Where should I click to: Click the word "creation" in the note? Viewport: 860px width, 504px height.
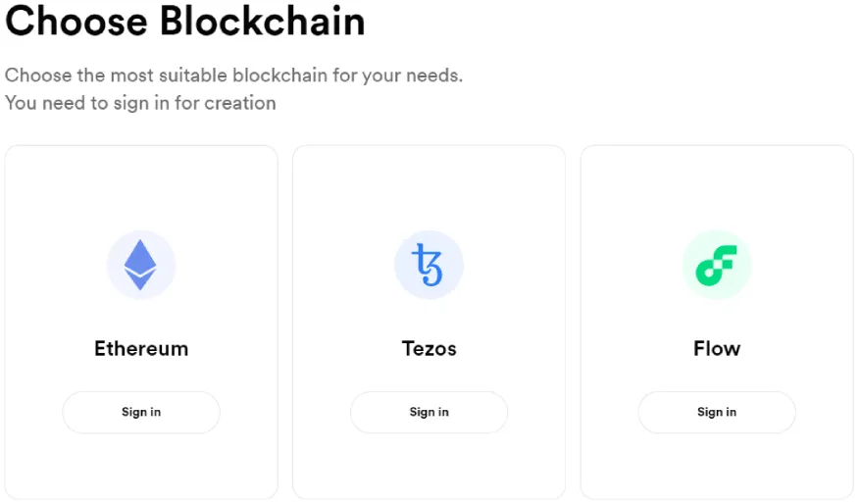coord(240,103)
